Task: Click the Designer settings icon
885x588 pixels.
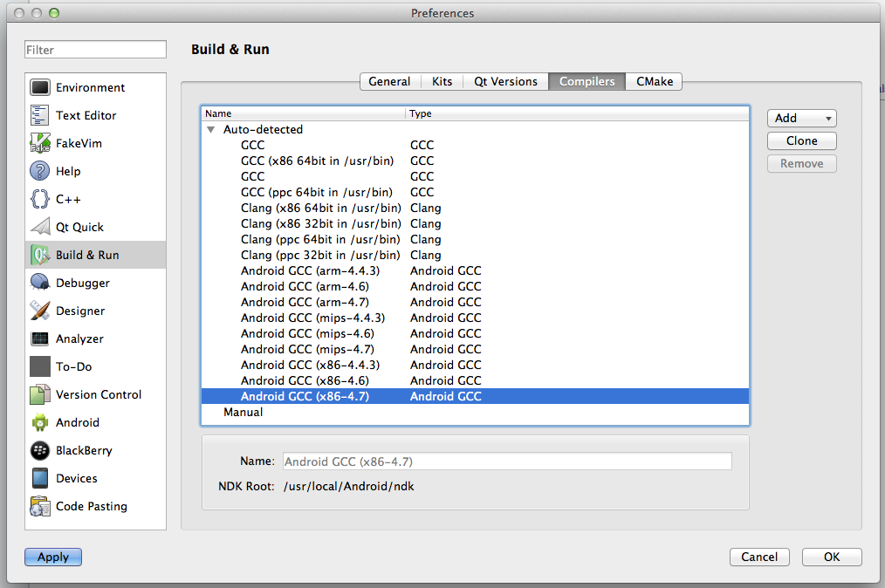Action: click(x=38, y=311)
